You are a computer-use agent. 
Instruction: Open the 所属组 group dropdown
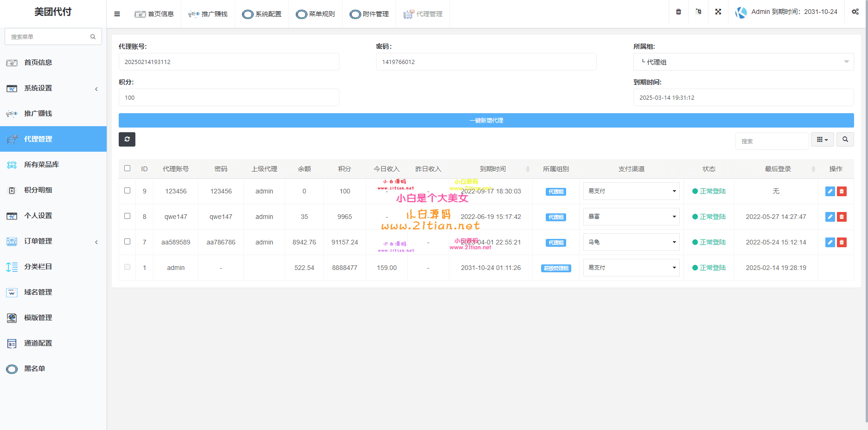[744, 62]
